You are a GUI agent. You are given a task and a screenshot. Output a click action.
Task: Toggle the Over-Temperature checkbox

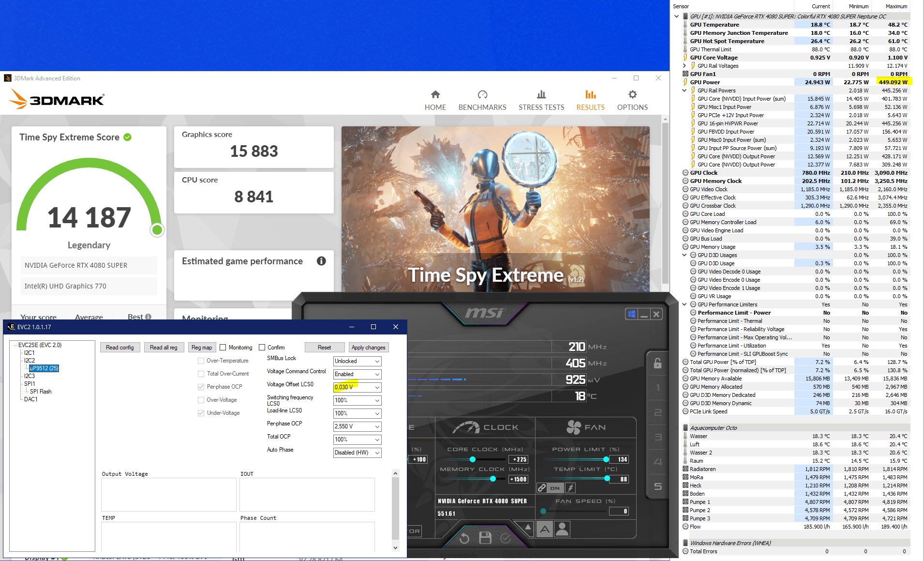point(201,361)
